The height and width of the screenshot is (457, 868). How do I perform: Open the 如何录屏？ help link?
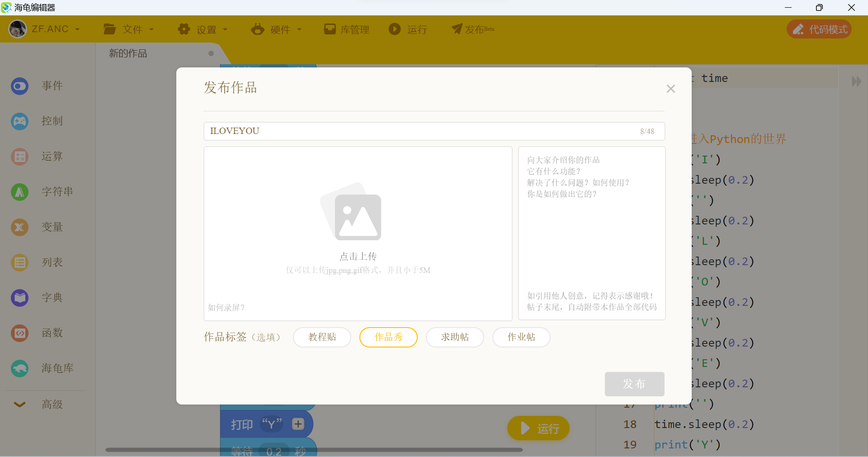coord(226,308)
